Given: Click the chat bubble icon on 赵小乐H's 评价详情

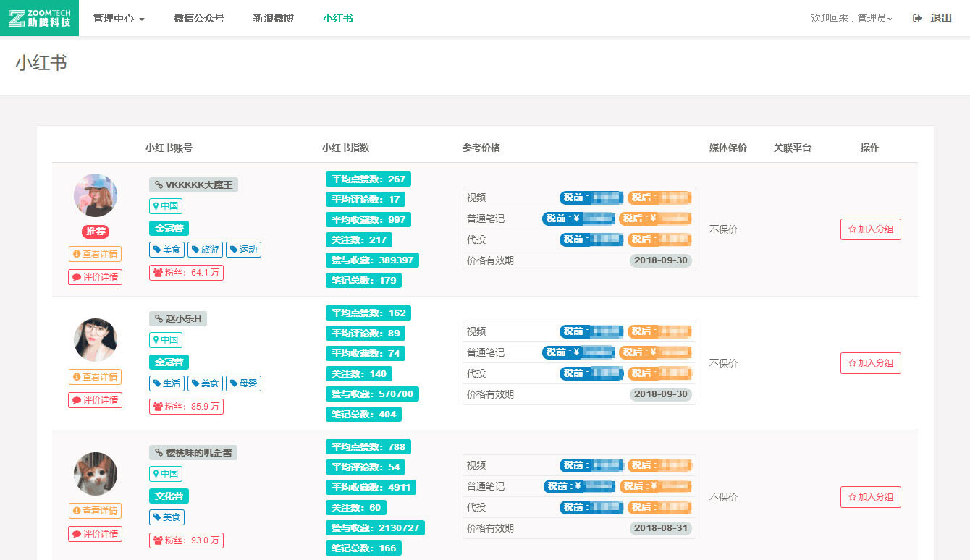Looking at the screenshot, I should [x=76, y=399].
